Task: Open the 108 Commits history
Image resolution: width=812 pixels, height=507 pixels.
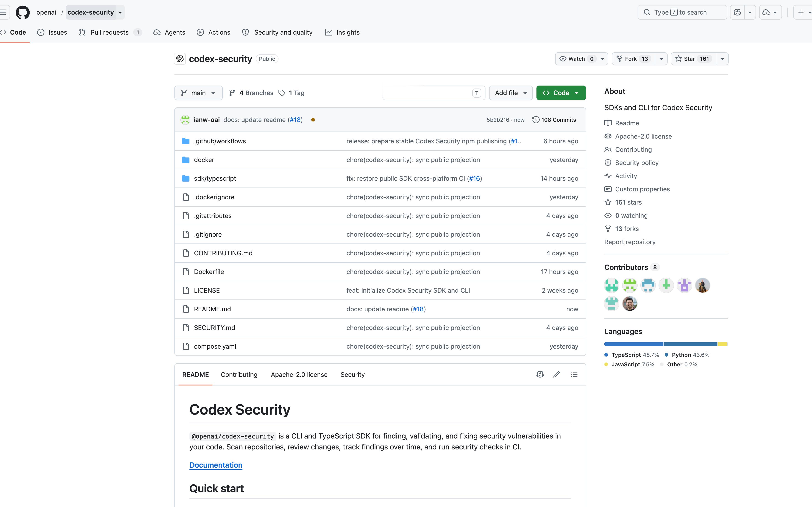Action: coord(554,120)
